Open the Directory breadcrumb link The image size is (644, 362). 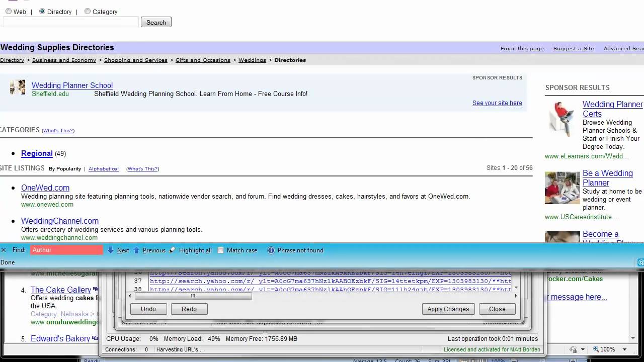(x=12, y=60)
